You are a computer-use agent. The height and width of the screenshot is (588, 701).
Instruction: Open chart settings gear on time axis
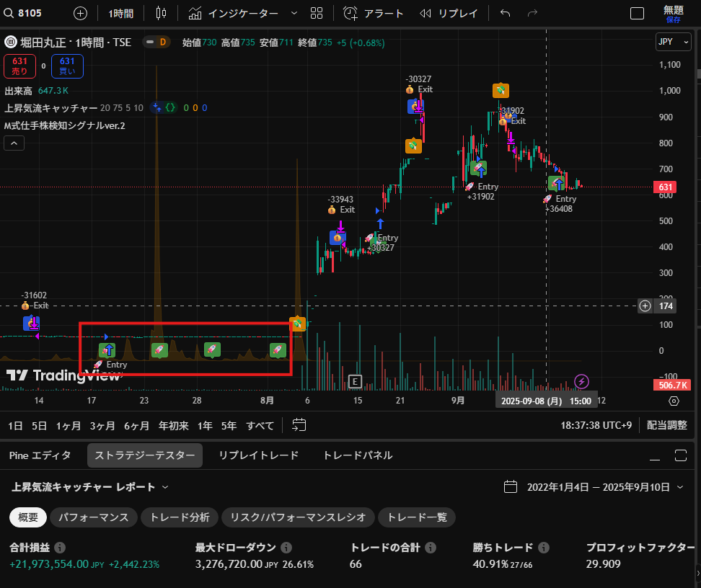point(674,401)
